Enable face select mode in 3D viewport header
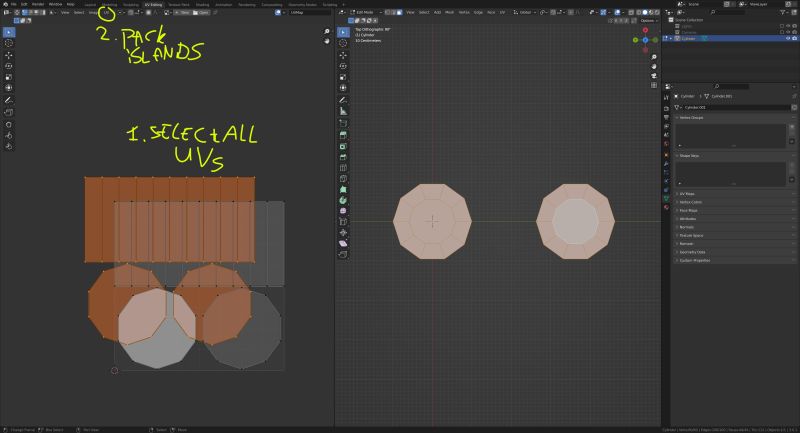This screenshot has width=800, height=433. coord(399,12)
